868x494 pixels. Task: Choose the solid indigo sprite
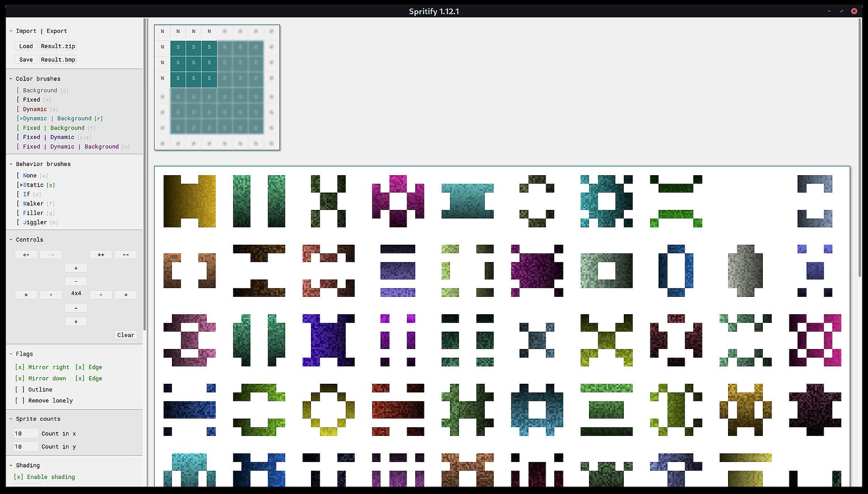point(328,340)
